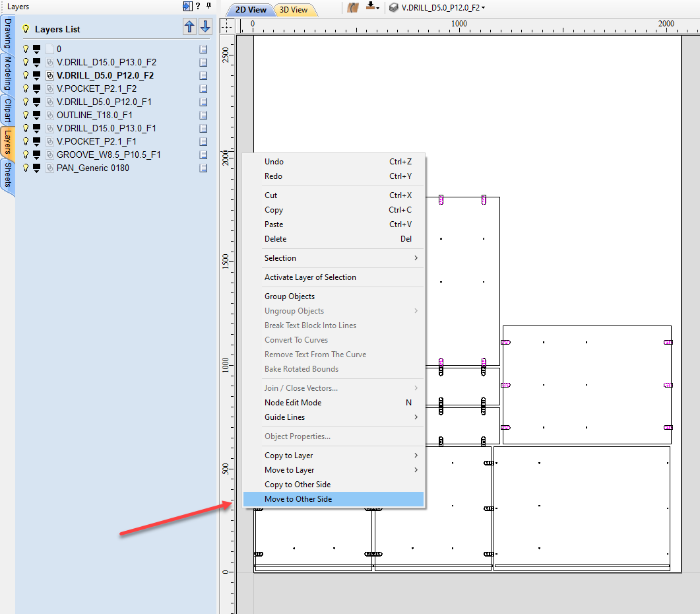
Task: Click the page icon of V.DRILL_D15.0_P13.0_F1
Action: coord(203,128)
